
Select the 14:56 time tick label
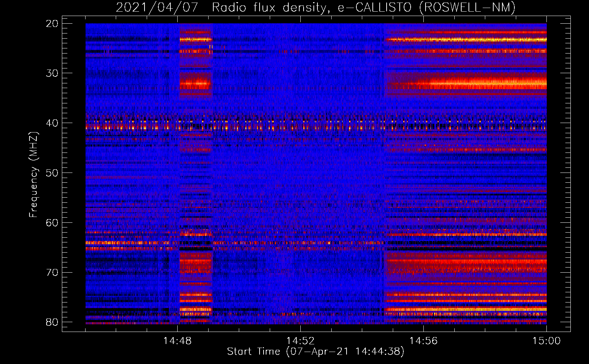[423, 341]
